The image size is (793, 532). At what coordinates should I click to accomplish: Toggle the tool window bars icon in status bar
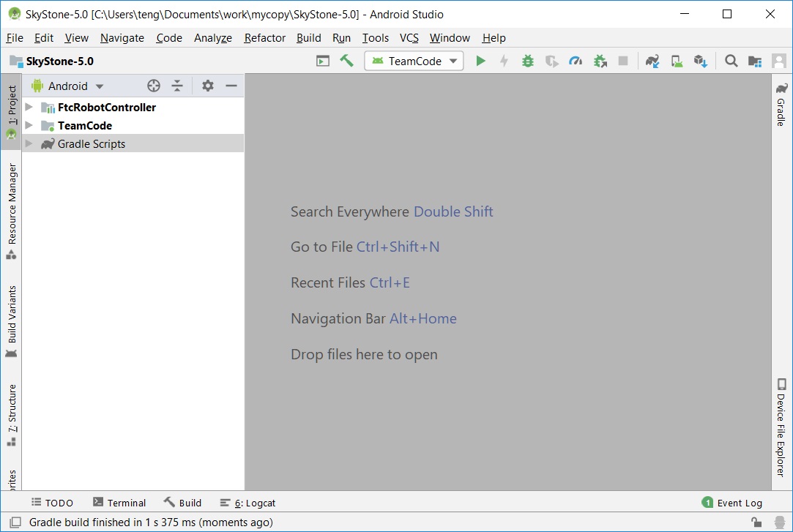point(15,522)
